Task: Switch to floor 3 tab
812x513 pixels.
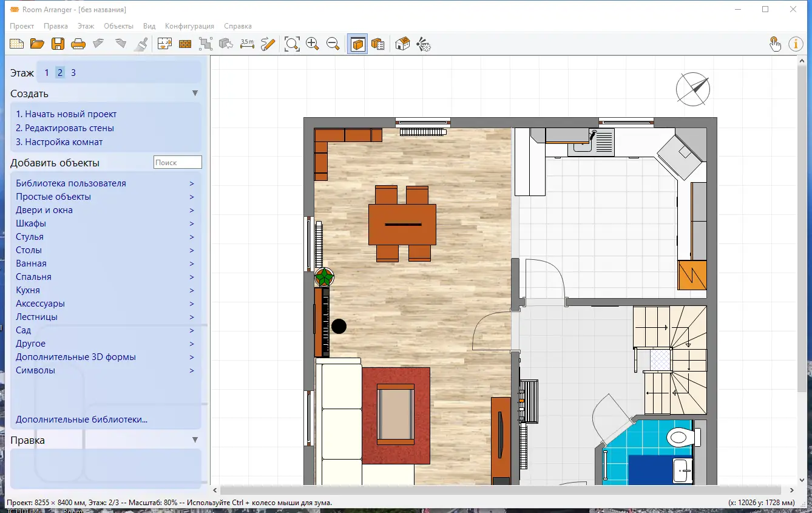Action: (73, 73)
